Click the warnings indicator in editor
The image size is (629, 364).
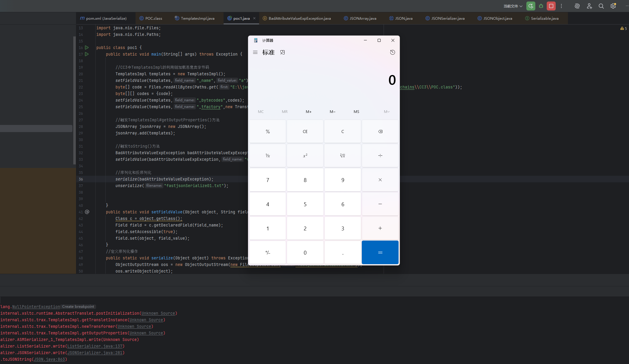[x=624, y=28]
